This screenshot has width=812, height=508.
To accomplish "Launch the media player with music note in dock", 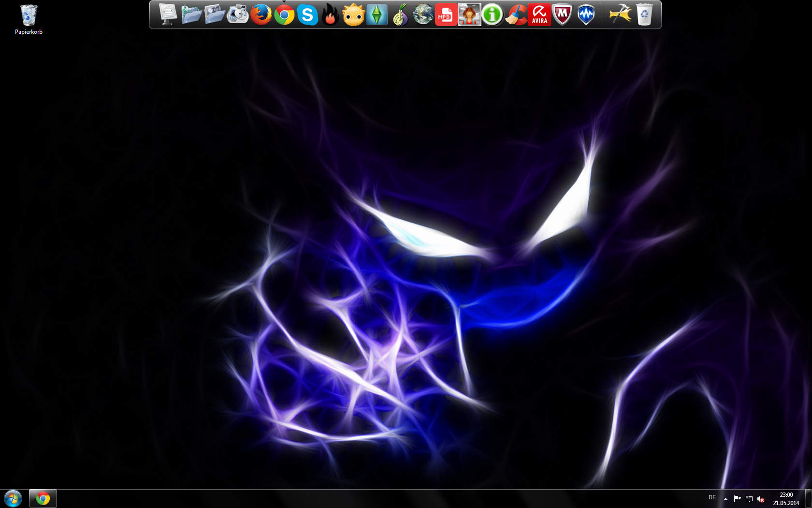I will point(238,15).
